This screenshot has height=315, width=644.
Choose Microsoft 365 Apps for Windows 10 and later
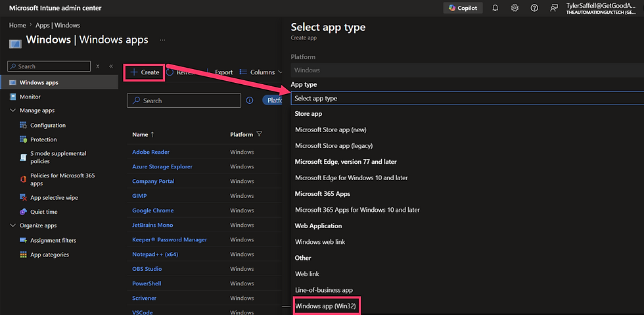click(357, 210)
